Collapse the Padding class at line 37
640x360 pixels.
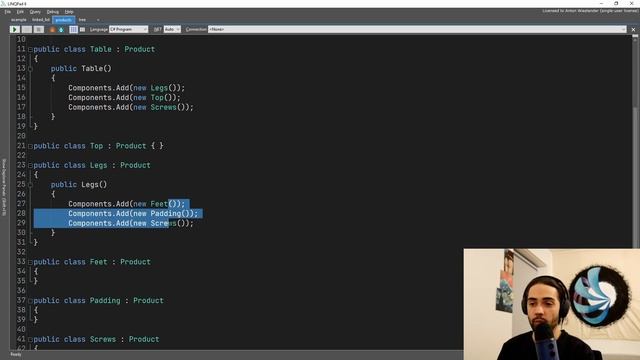pos(30,301)
